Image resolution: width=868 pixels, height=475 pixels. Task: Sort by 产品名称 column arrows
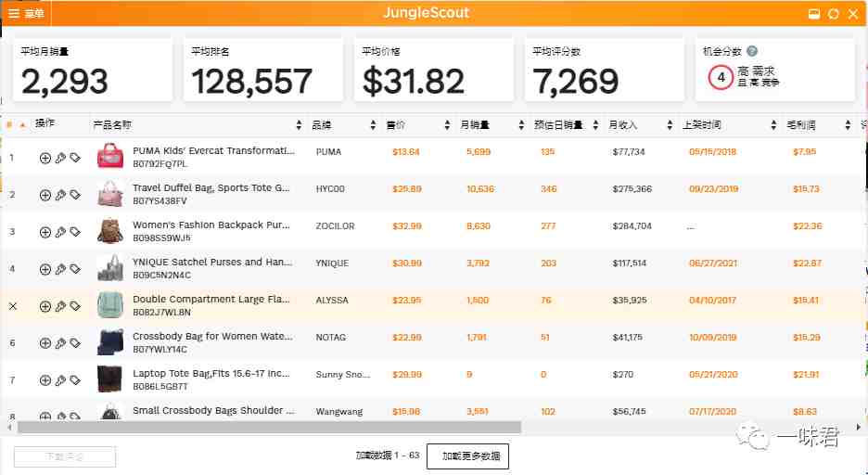coord(299,125)
